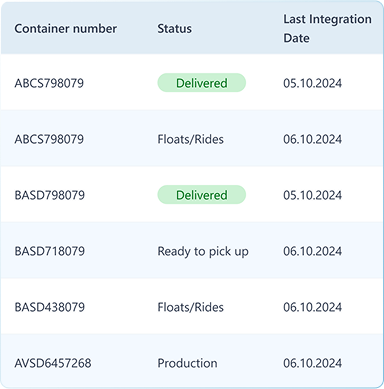Click the integration date for AVSD6457268

tap(312, 363)
